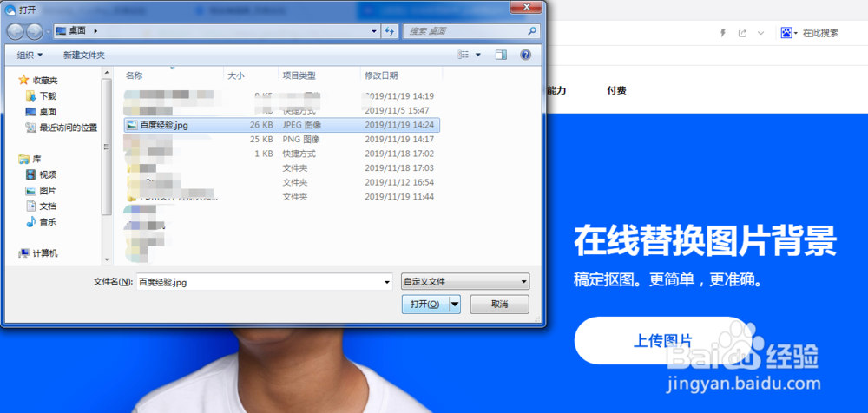Image resolution: width=868 pixels, height=413 pixels.
Task: Select the folder row dated 2019/11/12 16:54
Action: click(x=282, y=182)
